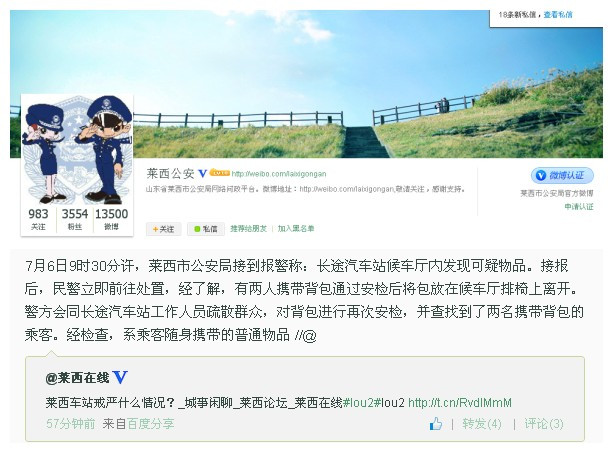The image size is (613, 453).
Task: View the 3554 粉丝 followers count
Action: (75, 219)
